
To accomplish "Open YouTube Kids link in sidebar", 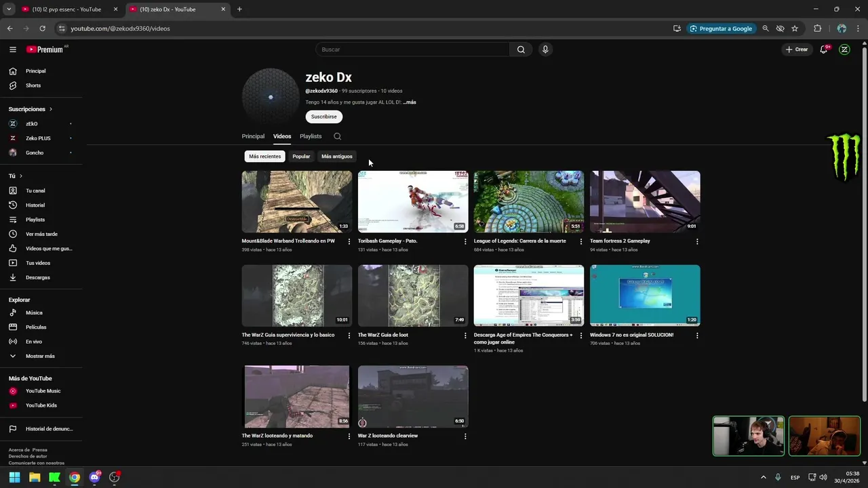I will 41,405.
